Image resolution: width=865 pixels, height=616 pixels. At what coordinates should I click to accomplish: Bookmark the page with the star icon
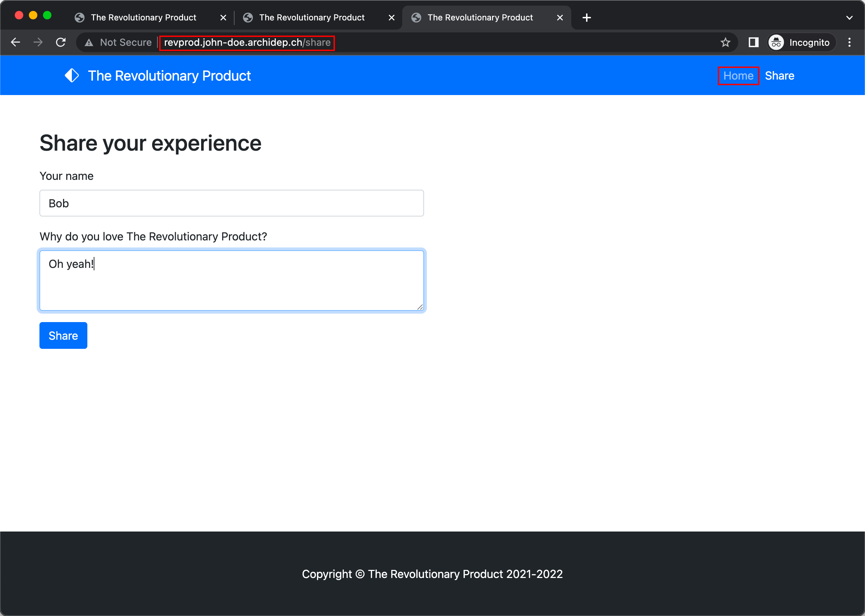click(x=726, y=42)
